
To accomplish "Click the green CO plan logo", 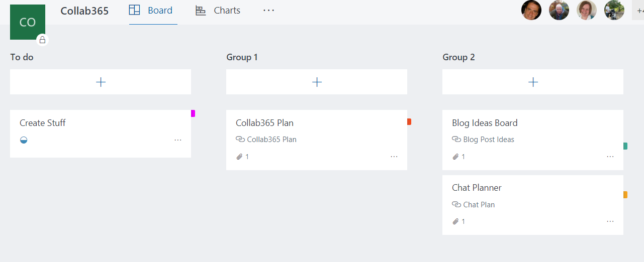I will [28, 22].
